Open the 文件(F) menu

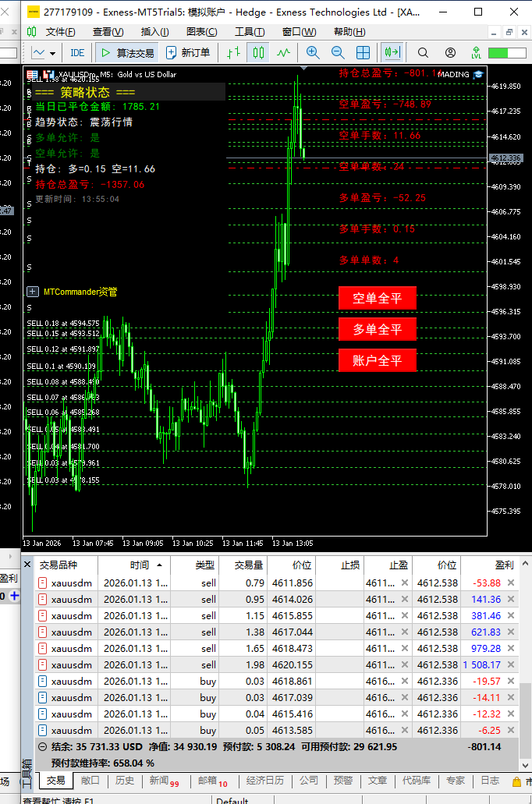pyautogui.click(x=61, y=32)
